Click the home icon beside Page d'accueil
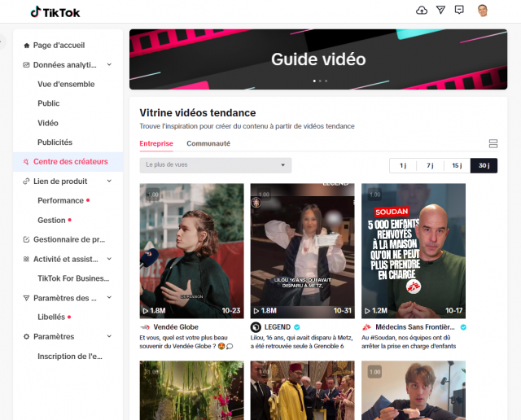Image resolution: width=521 pixels, height=420 pixels. coord(27,46)
